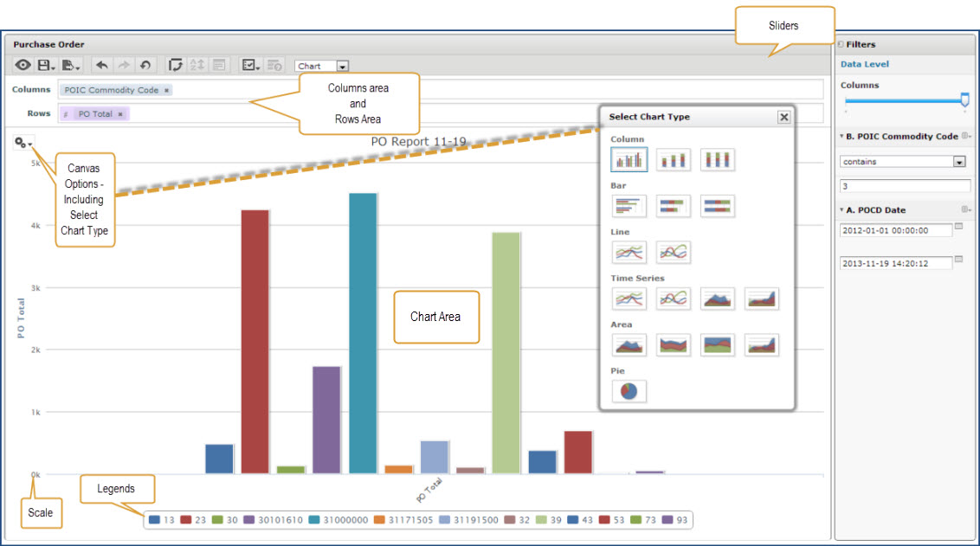The height and width of the screenshot is (546, 980).
Task: Click the Data Level link
Action: [x=864, y=64]
